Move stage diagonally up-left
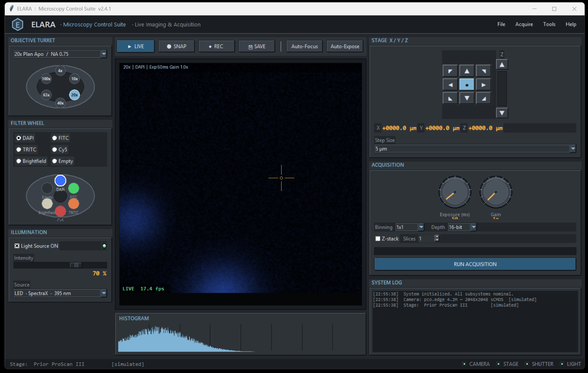This screenshot has height=373, width=588. click(x=450, y=71)
